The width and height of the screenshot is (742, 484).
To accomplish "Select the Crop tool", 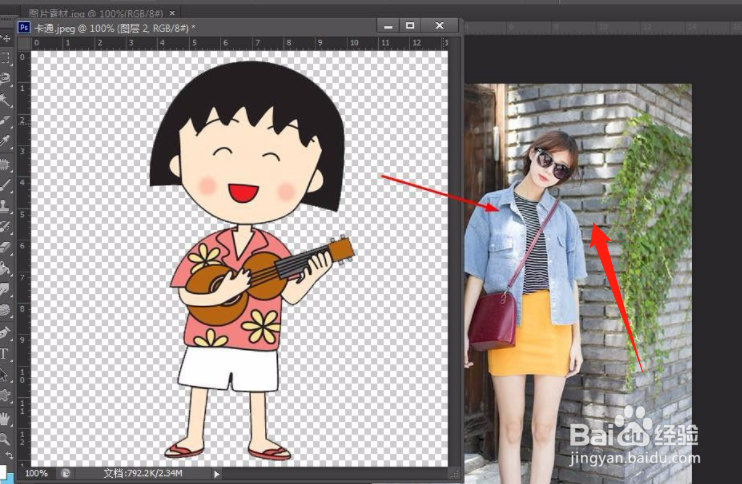I will [5, 122].
